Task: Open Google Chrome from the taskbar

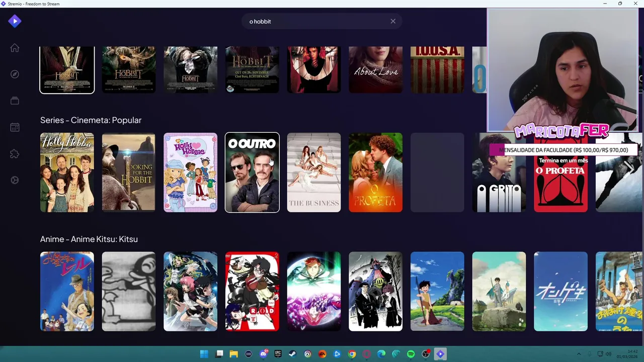Action: click(x=352, y=354)
